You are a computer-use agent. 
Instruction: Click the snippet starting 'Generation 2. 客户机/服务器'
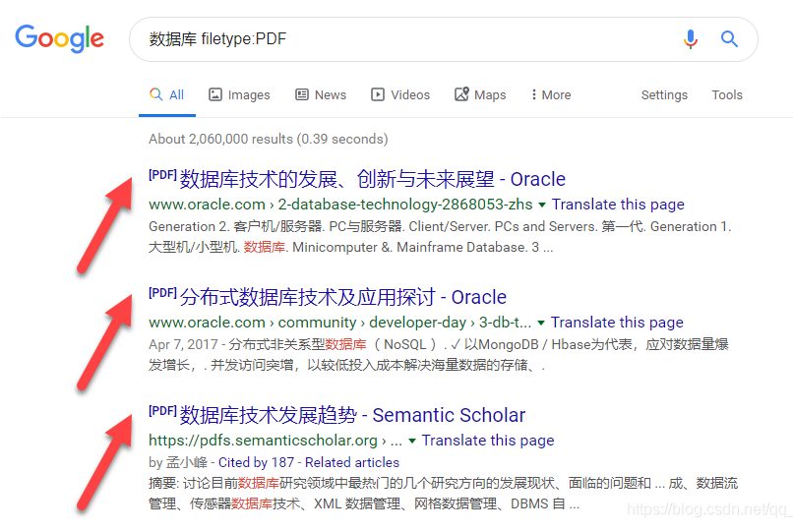click(440, 237)
